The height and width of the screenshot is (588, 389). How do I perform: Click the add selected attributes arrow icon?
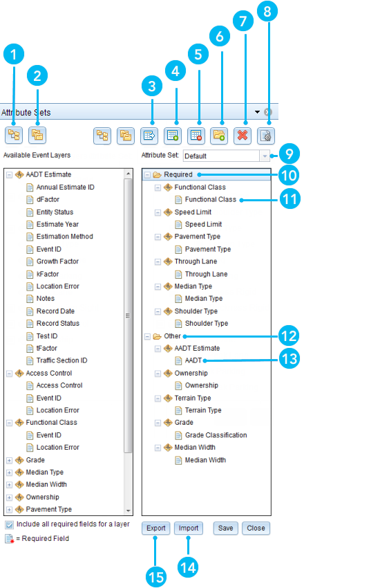pyautogui.click(x=149, y=136)
